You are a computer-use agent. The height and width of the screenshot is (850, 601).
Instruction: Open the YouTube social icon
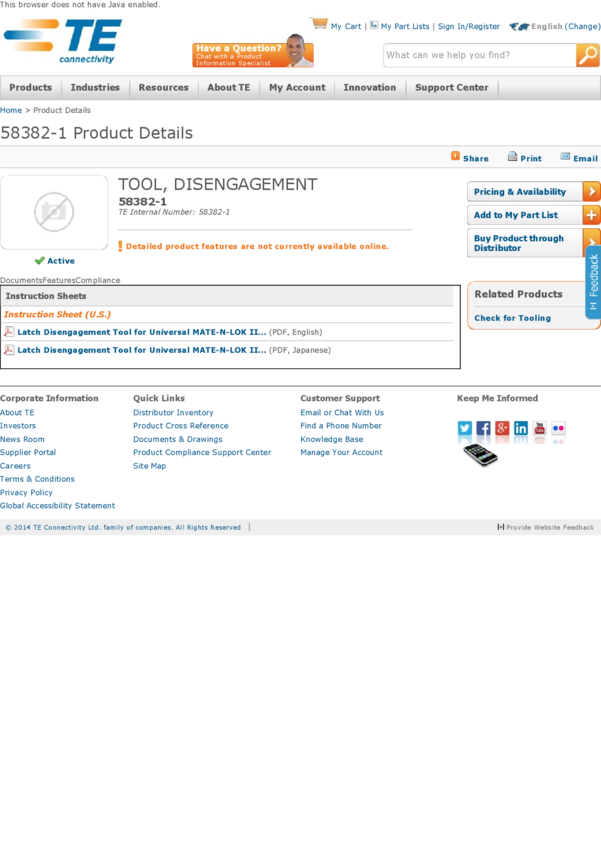pos(540,428)
